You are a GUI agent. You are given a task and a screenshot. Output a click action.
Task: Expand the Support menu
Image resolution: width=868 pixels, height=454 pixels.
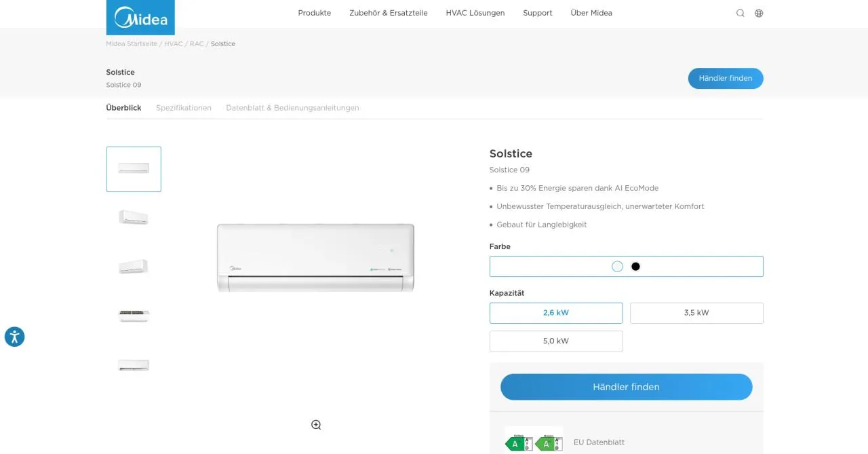[x=538, y=13]
